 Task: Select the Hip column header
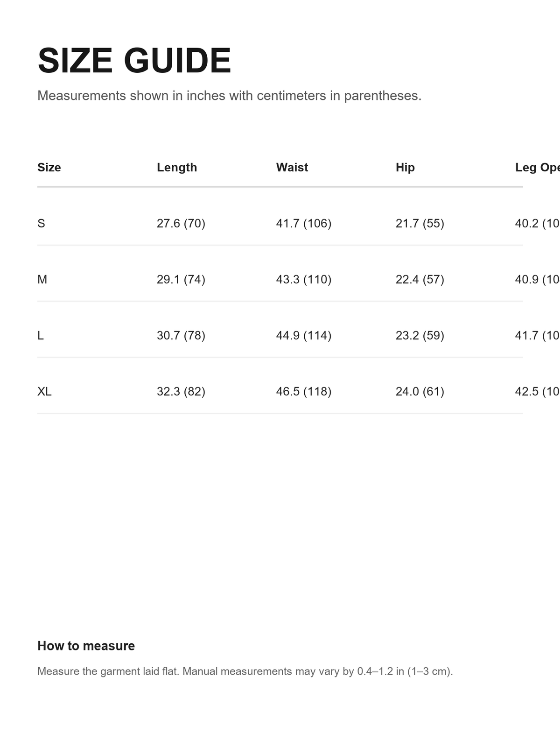point(405,167)
